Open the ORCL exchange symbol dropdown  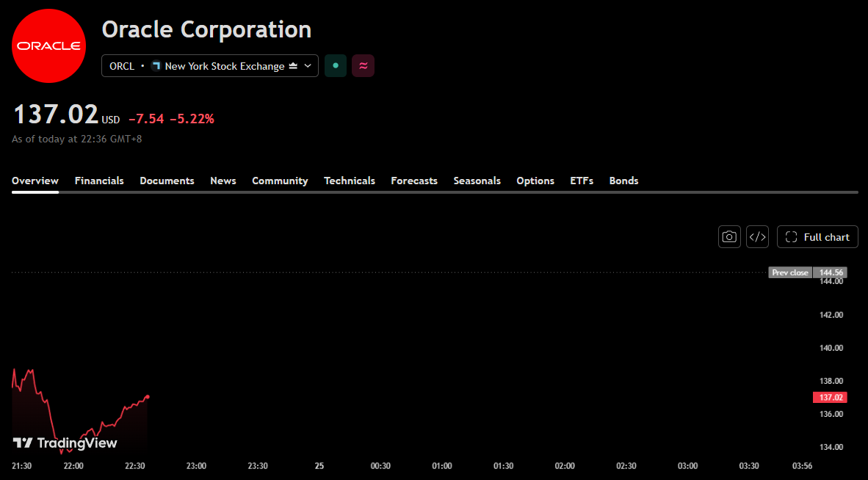click(210, 66)
